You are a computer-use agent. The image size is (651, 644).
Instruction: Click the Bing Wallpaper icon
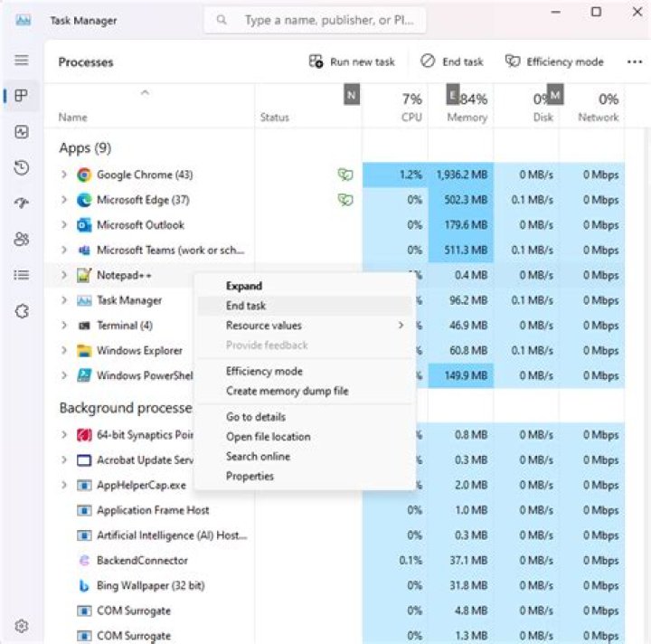84,586
